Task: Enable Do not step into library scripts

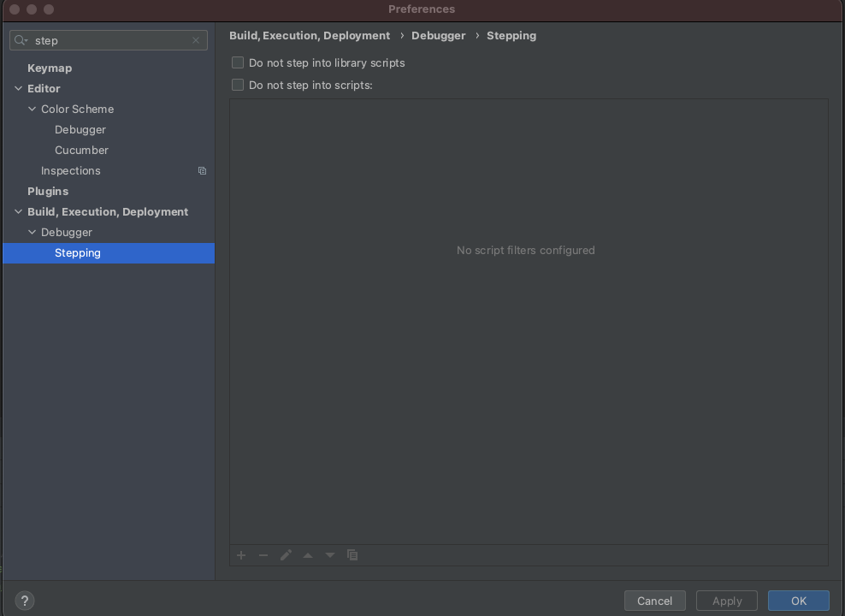Action: tap(238, 63)
